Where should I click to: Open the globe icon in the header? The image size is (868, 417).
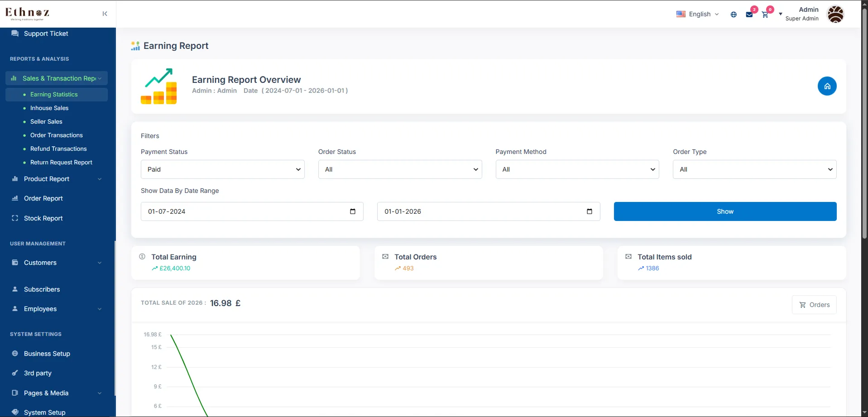[x=734, y=14]
